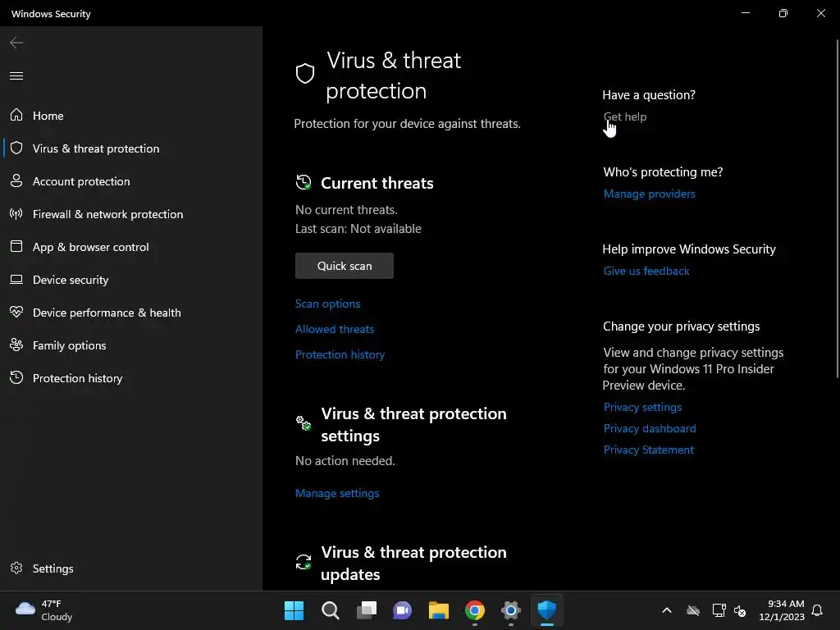
Task: Toggle the hamburger navigation menu
Action: coord(16,76)
